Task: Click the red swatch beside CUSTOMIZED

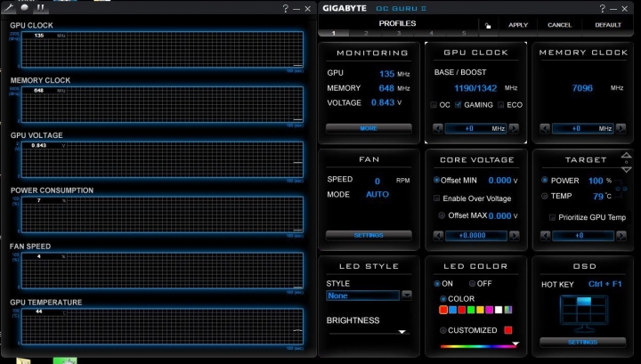Action: pyautogui.click(x=508, y=330)
